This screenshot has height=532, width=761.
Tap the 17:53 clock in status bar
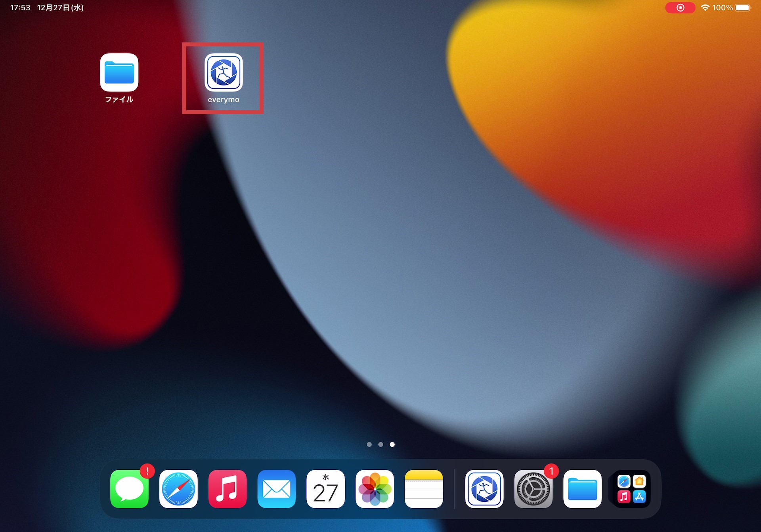(x=20, y=8)
